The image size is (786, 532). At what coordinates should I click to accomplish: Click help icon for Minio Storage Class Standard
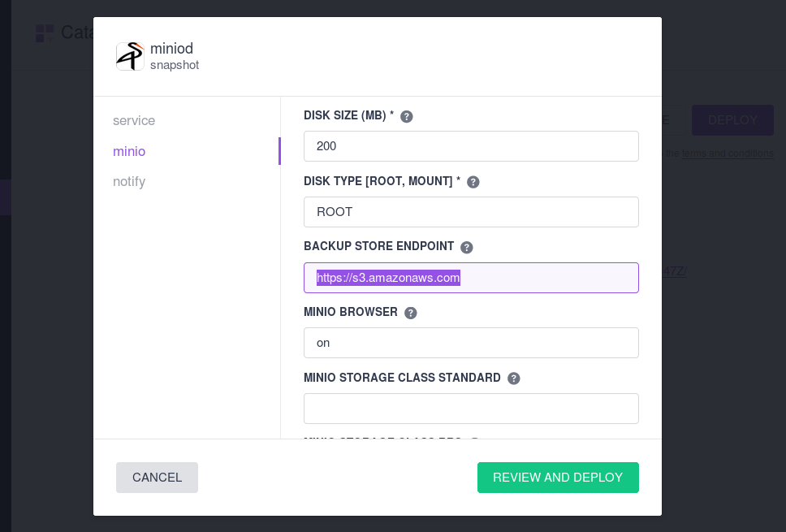514,378
